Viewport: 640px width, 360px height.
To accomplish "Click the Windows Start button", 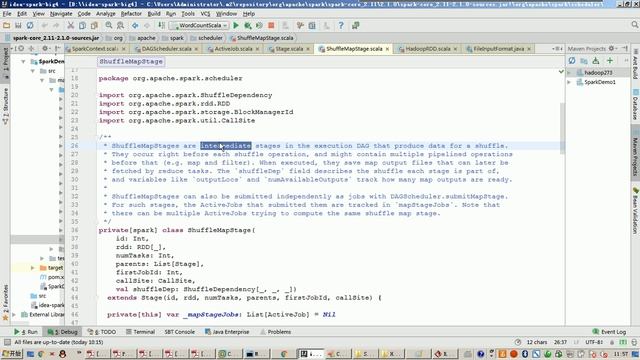I will coord(11,354).
